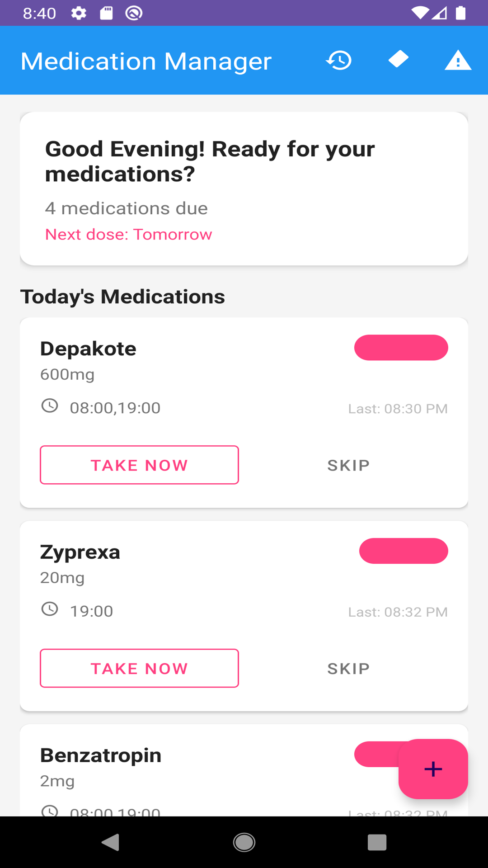Skip the Zyprexa dose
The width and height of the screenshot is (488, 868).
pos(348,669)
